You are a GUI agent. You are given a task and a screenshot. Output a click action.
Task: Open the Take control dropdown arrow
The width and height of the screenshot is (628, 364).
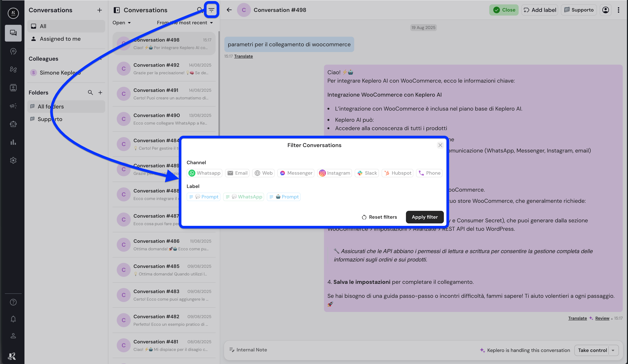pos(613,350)
